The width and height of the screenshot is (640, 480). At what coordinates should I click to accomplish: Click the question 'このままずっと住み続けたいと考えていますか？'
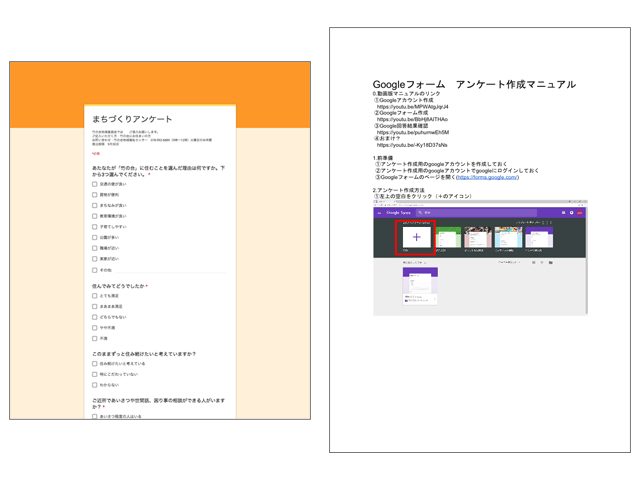(x=144, y=354)
